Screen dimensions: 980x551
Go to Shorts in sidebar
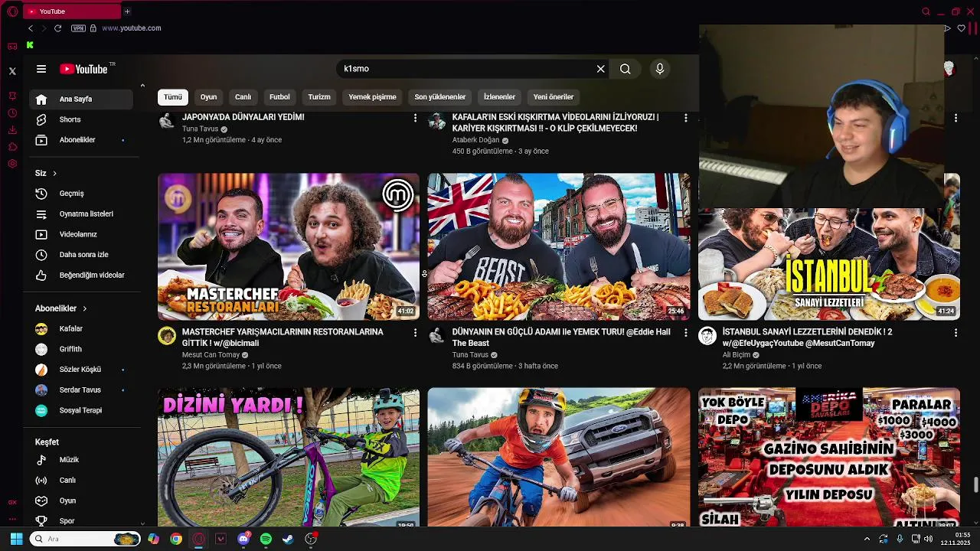(81, 119)
